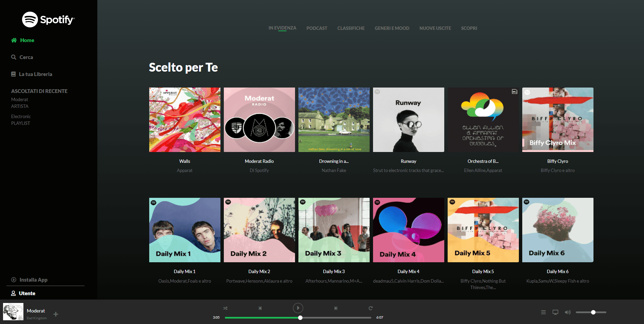The width and height of the screenshot is (644, 324).
Task: Open the Daily Mix 4 playlist
Action: point(408,230)
